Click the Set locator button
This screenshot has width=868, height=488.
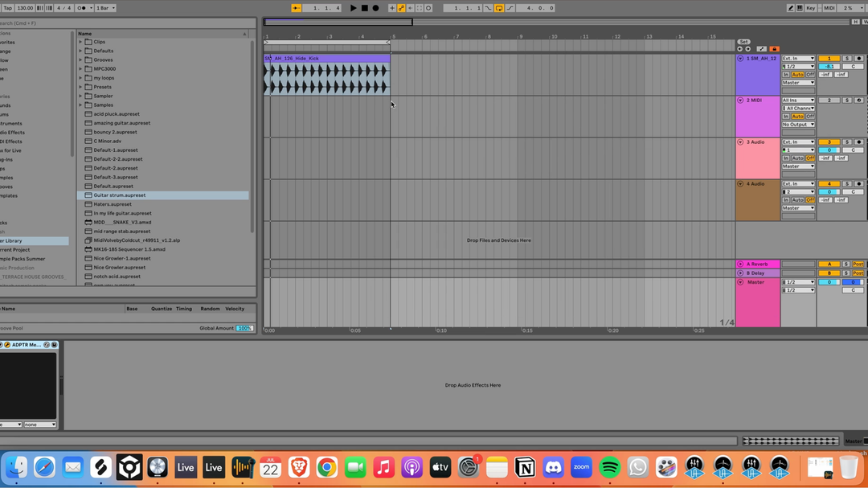[x=743, y=42]
